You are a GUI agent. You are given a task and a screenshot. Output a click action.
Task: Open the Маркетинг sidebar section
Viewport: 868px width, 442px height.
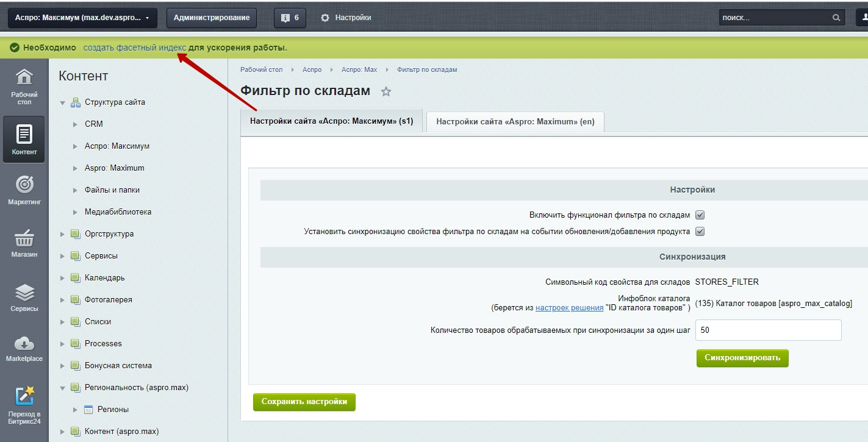click(24, 190)
